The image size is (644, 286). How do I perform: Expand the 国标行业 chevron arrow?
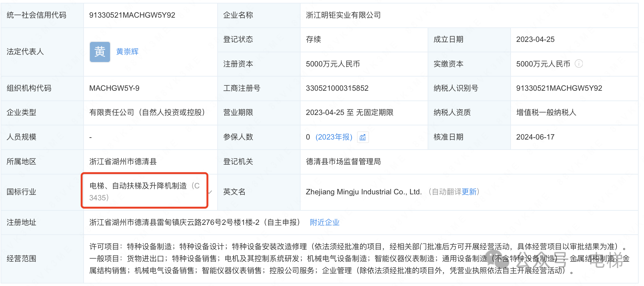click(x=210, y=192)
